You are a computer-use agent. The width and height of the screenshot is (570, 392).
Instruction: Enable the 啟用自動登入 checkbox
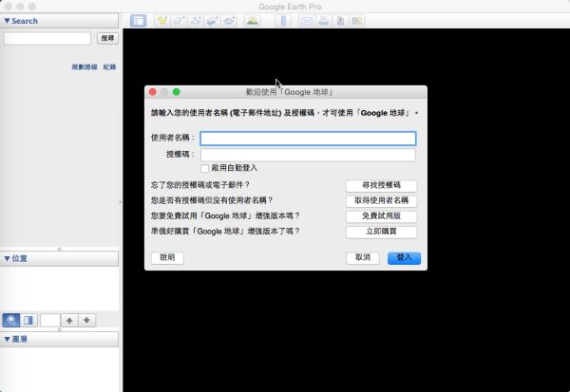click(x=204, y=168)
